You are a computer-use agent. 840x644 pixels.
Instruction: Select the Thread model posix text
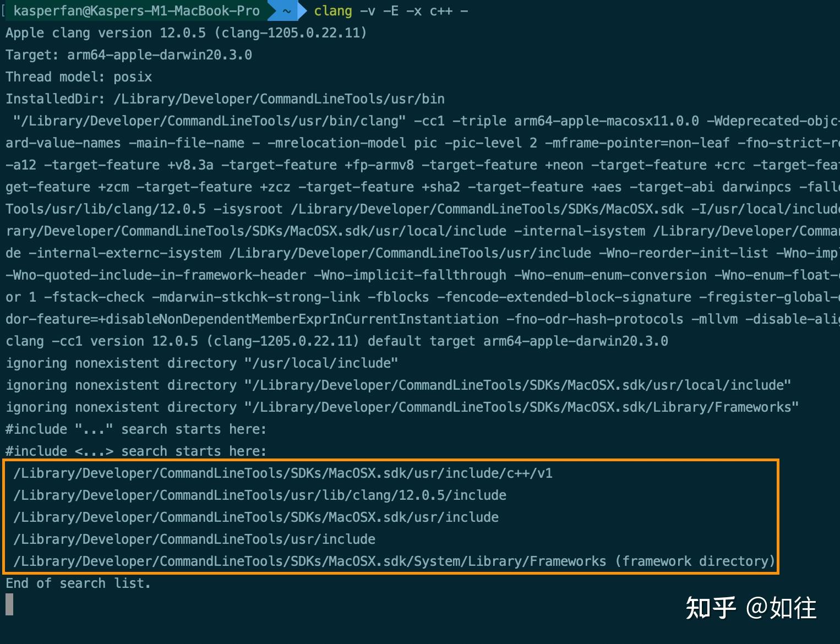coord(79,77)
